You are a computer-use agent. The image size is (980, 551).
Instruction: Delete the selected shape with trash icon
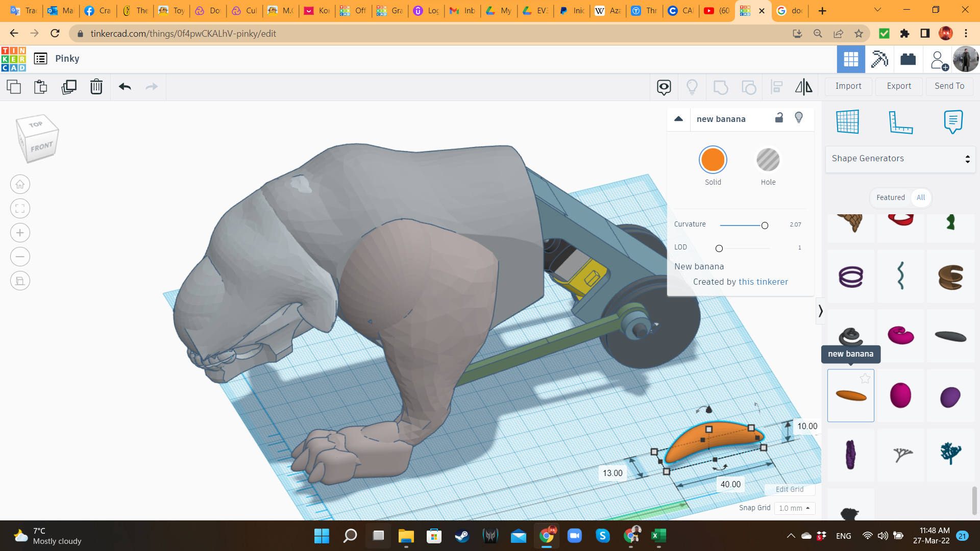click(96, 87)
